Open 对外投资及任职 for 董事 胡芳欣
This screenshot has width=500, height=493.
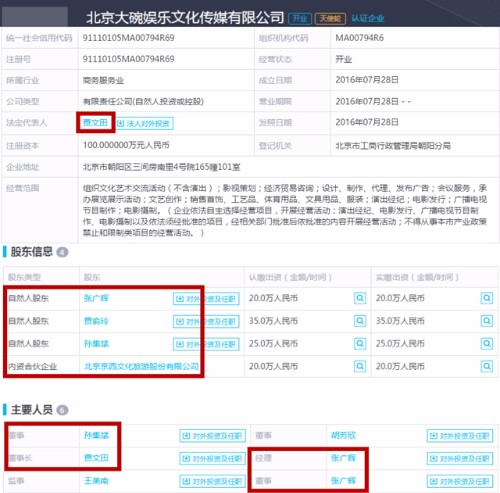(x=460, y=436)
